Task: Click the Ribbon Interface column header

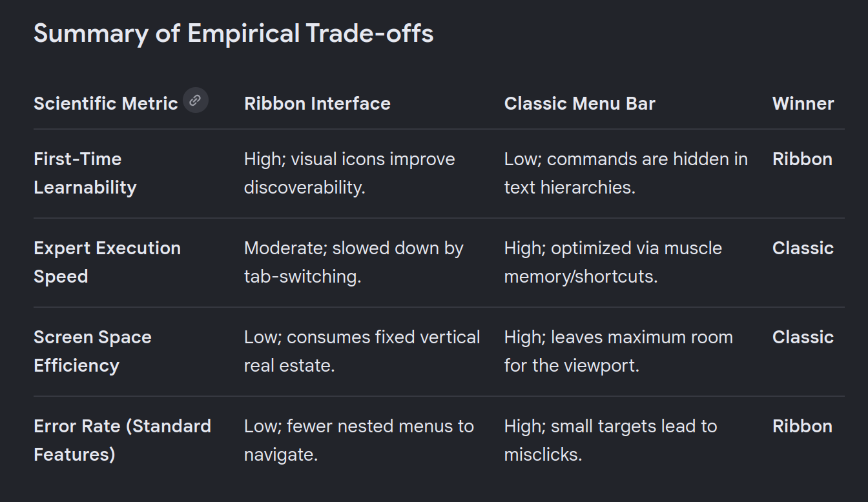Action: click(x=317, y=104)
